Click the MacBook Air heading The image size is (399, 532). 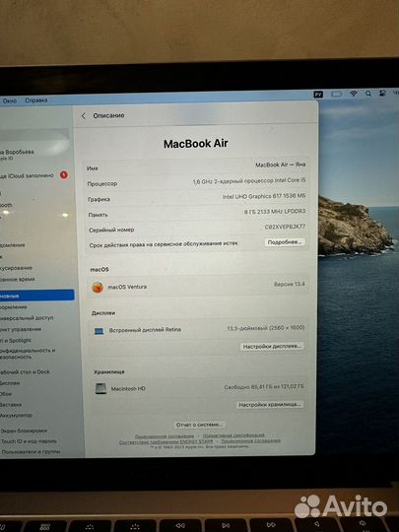(196, 144)
